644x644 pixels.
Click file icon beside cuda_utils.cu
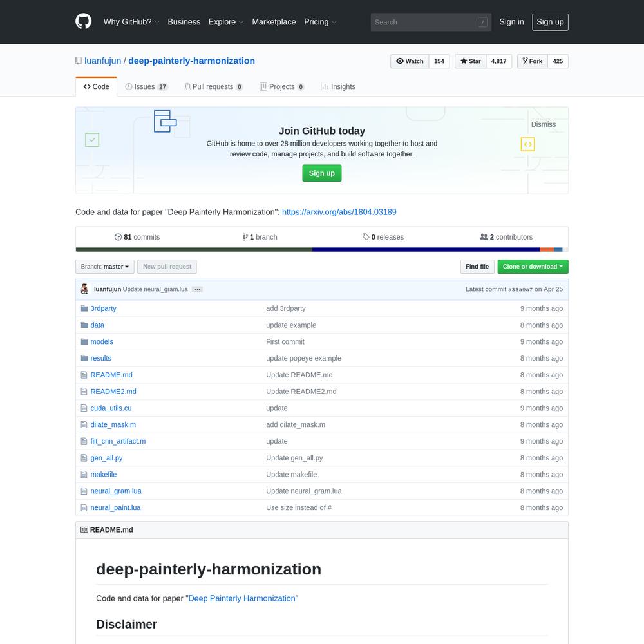[x=84, y=408]
